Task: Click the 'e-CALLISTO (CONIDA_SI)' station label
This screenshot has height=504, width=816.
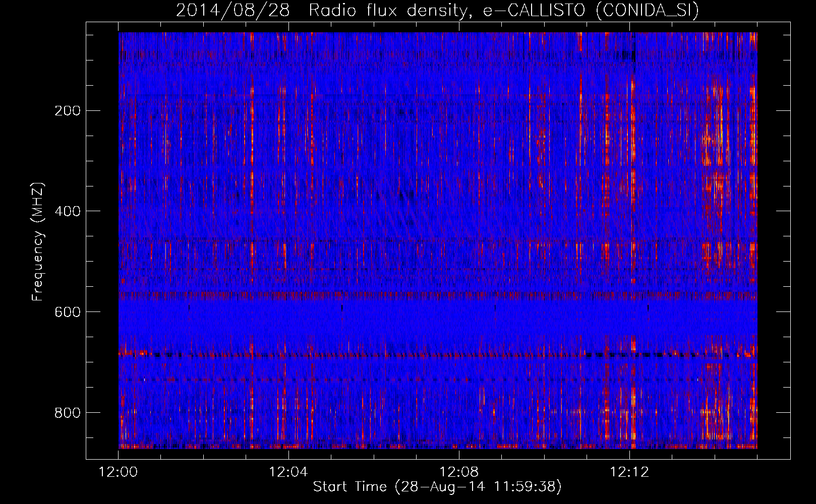Action: [591, 10]
